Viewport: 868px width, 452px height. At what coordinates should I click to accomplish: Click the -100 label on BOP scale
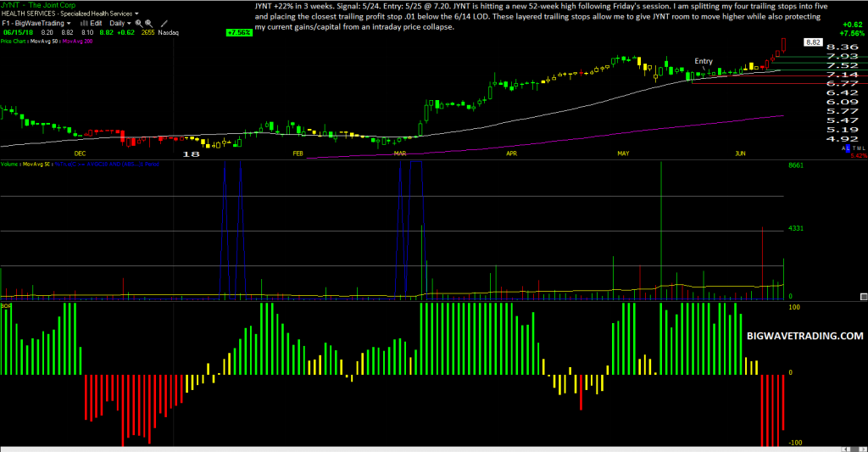coord(795,443)
